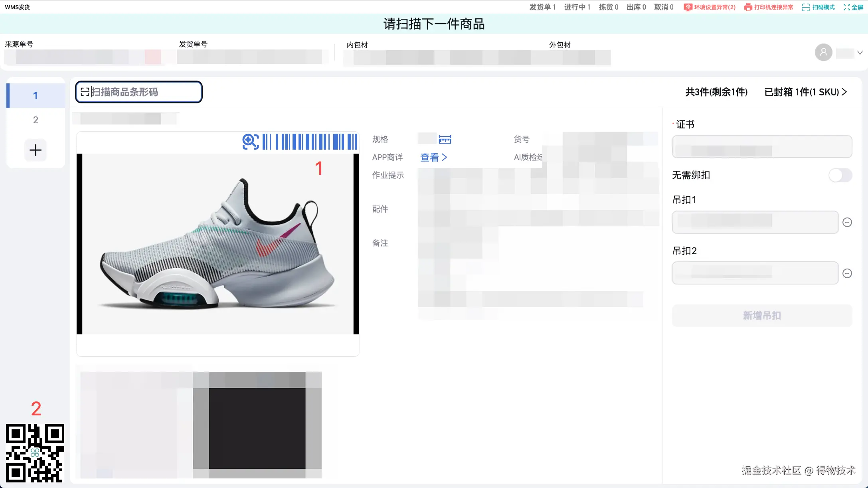868x488 pixels.
Task: Select box tab 1 in sidebar
Action: pyautogui.click(x=36, y=95)
